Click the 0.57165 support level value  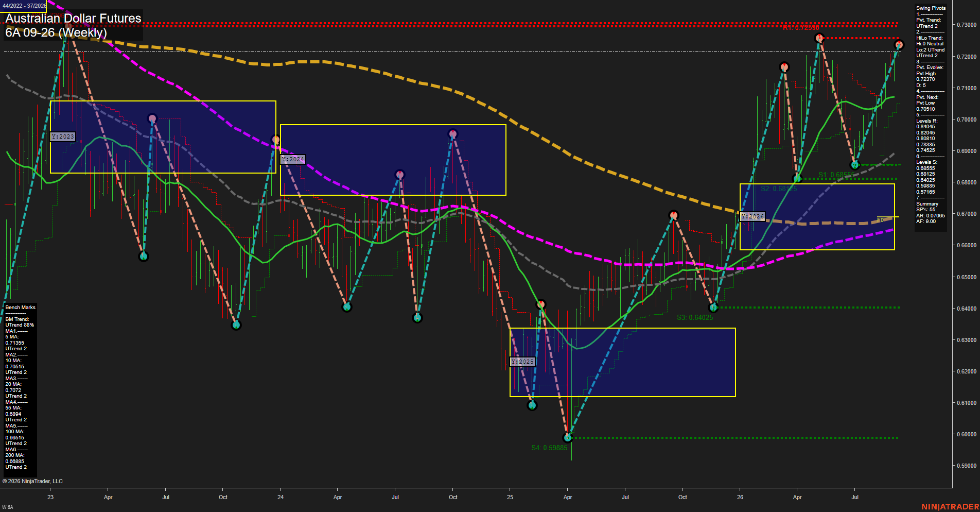tap(925, 192)
